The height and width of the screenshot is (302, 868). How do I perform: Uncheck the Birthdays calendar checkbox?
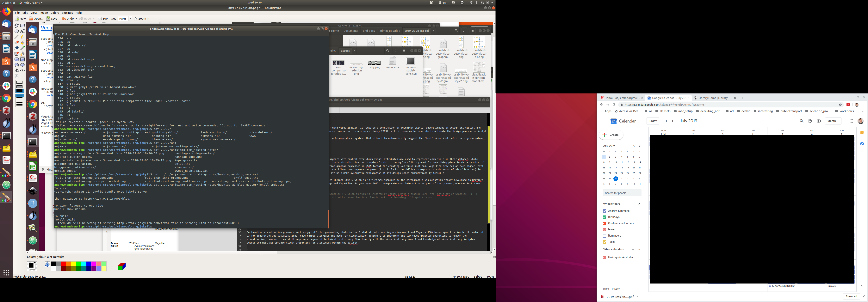coord(604,217)
